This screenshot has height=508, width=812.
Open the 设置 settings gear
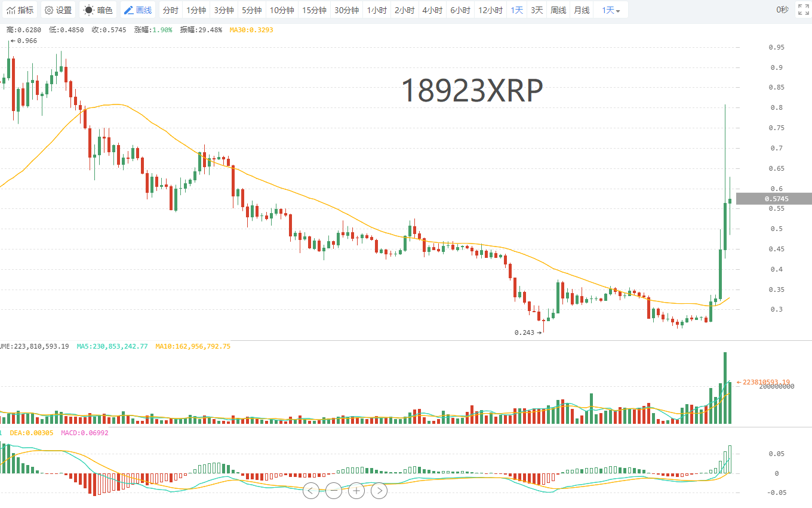[x=58, y=10]
